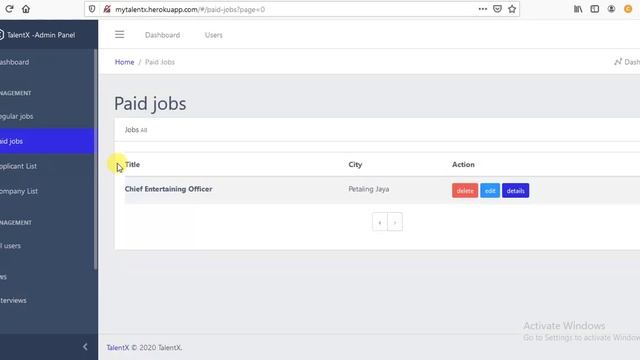Open Dashboard in the top navigation
Viewport: 640px width, 360px height.
[162, 35]
